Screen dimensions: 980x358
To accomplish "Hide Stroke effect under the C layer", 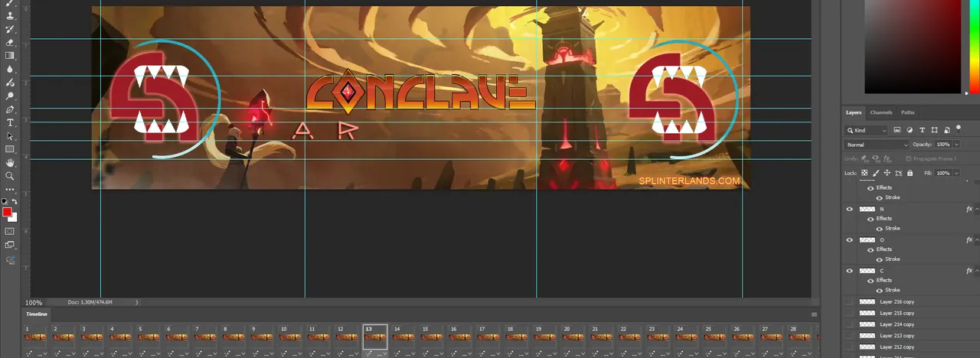I will point(879,290).
